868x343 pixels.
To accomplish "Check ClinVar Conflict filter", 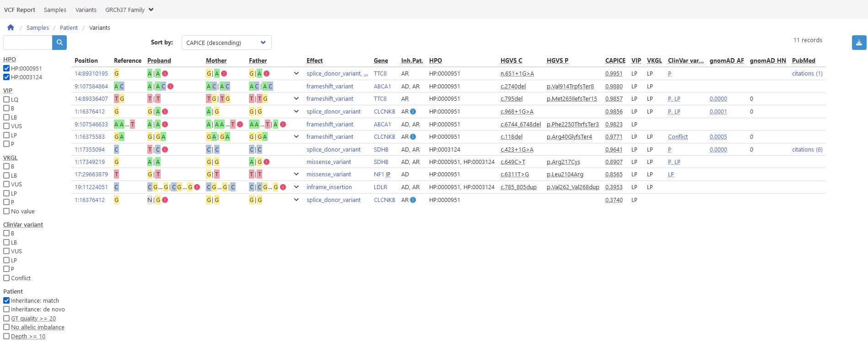I will pos(6,278).
